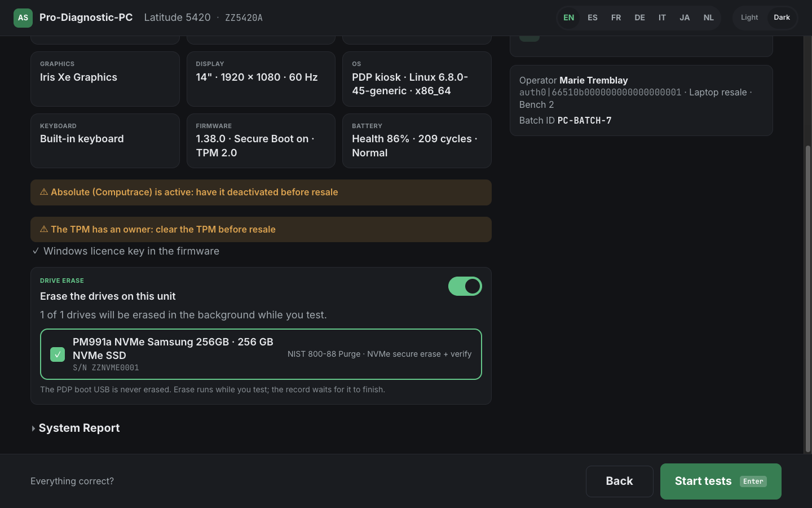This screenshot has width=812, height=508.
Task: Click the green AS logo badge
Action: (x=23, y=18)
